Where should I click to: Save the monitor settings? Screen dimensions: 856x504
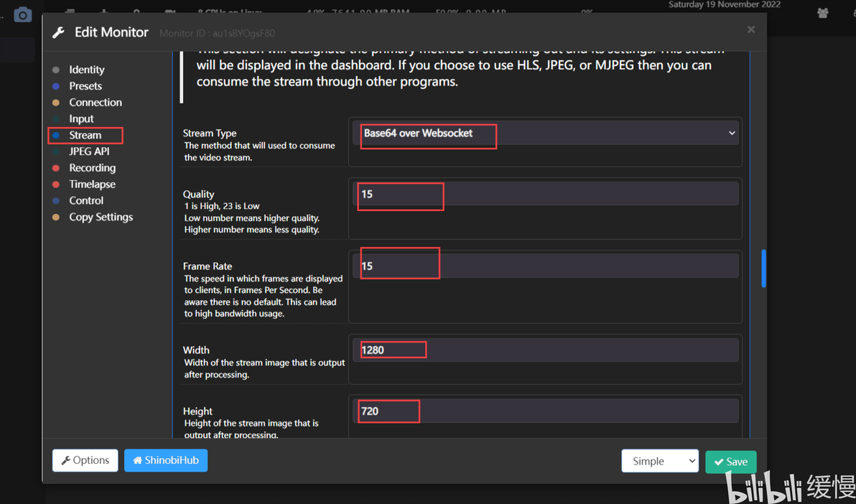pos(730,462)
